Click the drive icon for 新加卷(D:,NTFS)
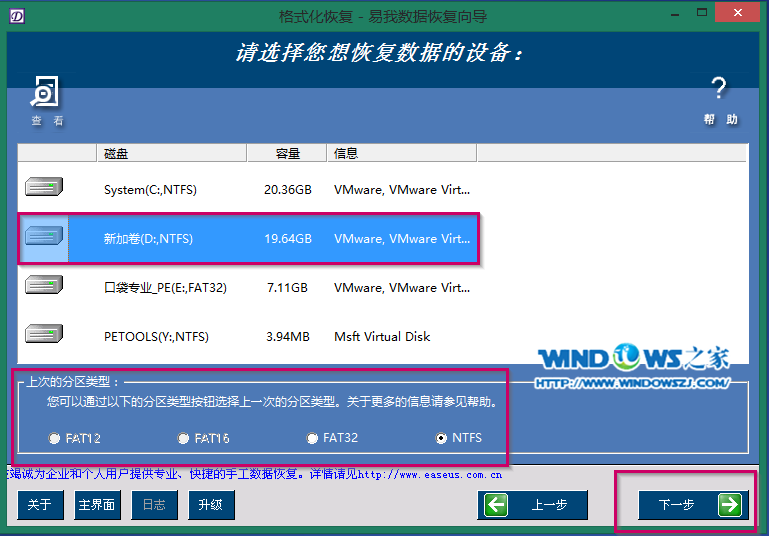This screenshot has height=536, width=769. pos(44,236)
